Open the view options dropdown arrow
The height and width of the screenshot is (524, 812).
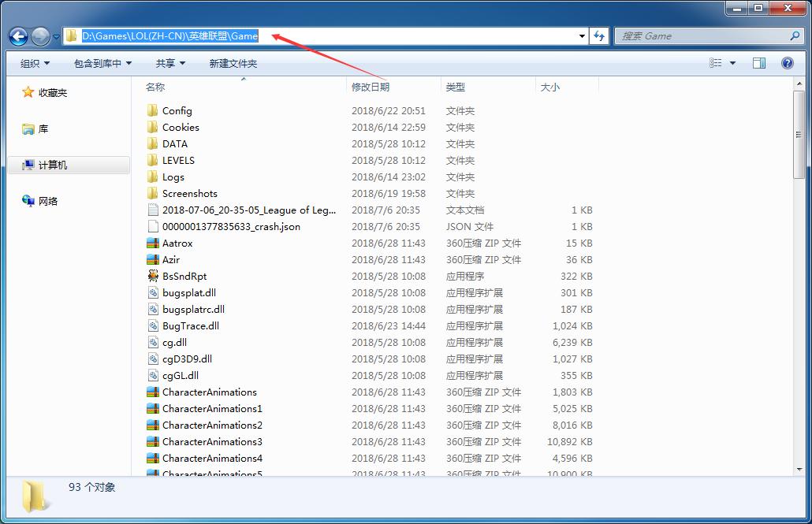(733, 63)
